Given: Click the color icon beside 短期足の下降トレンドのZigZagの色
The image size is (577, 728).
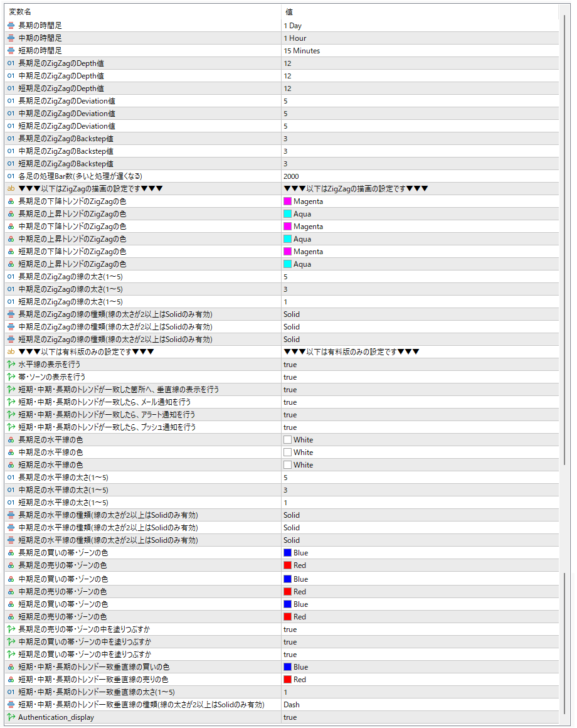Looking at the screenshot, I should 11,251.
